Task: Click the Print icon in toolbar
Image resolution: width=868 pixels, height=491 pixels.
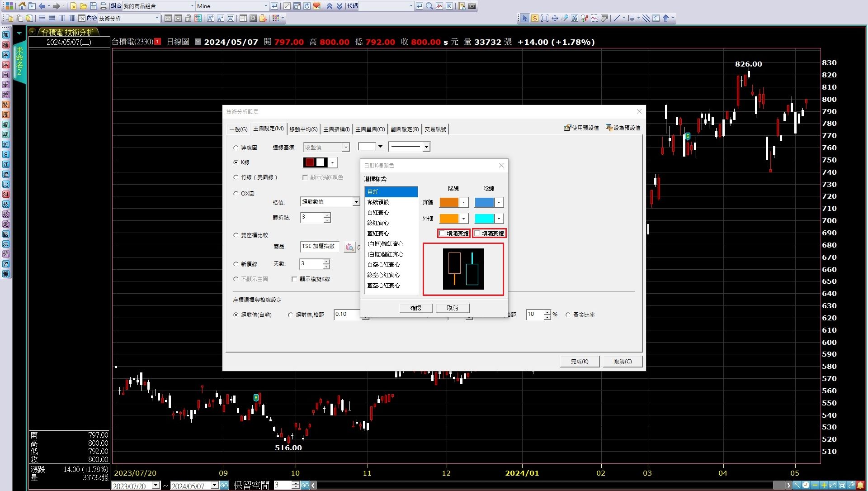Action: coord(103,6)
